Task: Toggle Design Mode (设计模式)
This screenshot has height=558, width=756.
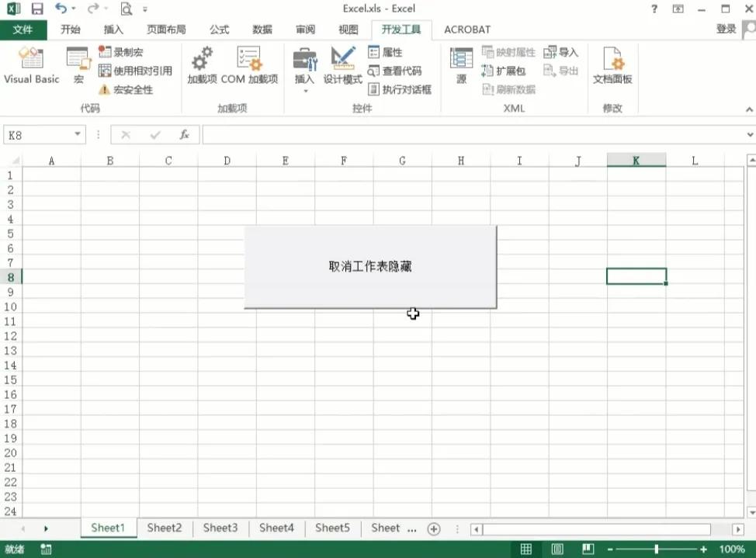Action: [x=343, y=66]
